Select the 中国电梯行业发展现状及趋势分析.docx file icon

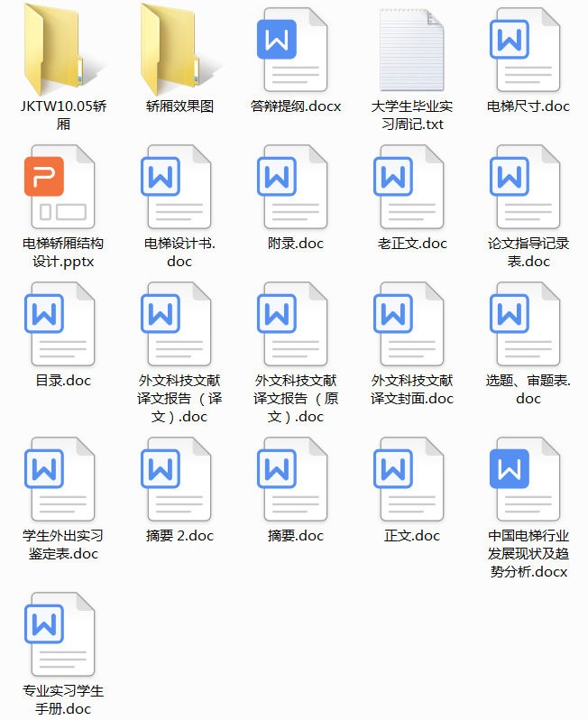click(525, 479)
